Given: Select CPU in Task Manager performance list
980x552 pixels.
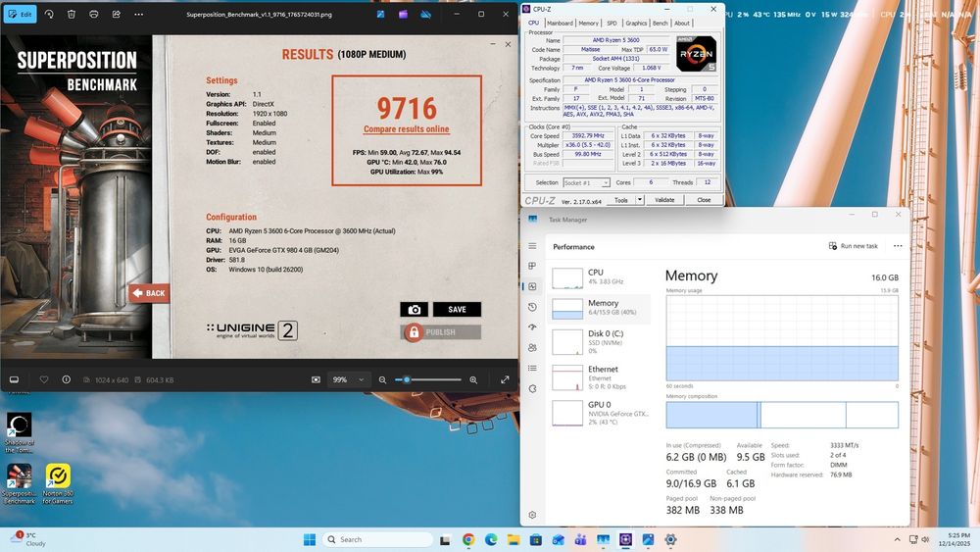Looking at the screenshot, I should [600, 276].
